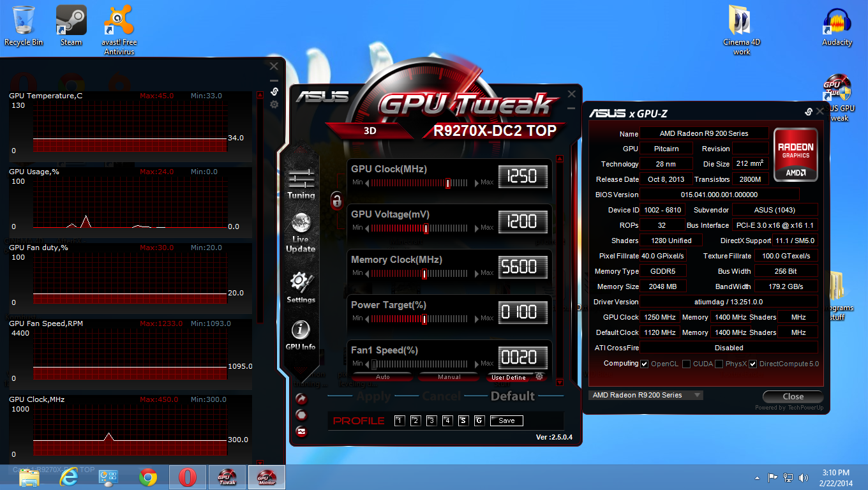This screenshot has width=868, height=490.
Task: Click the Memory Clock value field 5600
Action: pyautogui.click(x=522, y=267)
